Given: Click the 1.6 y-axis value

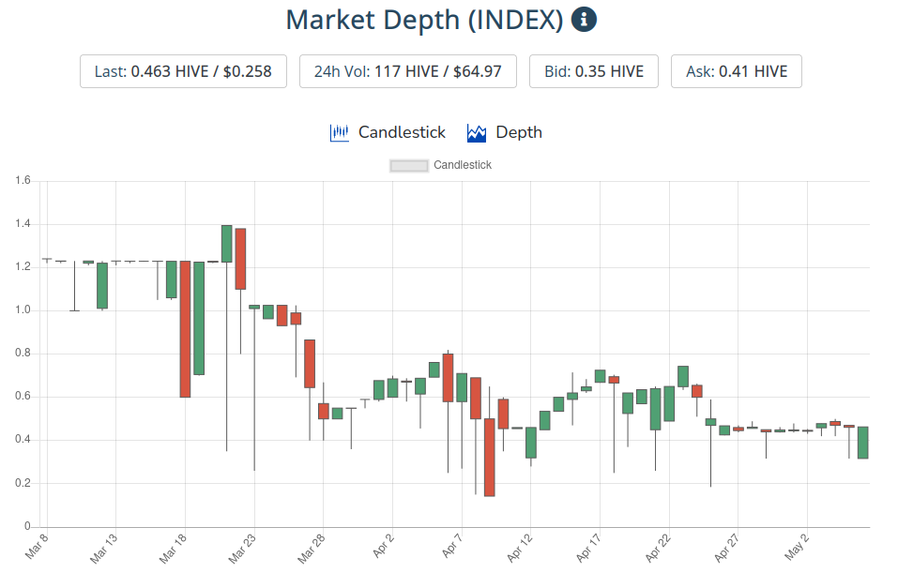Looking at the screenshot, I should coord(23,180).
